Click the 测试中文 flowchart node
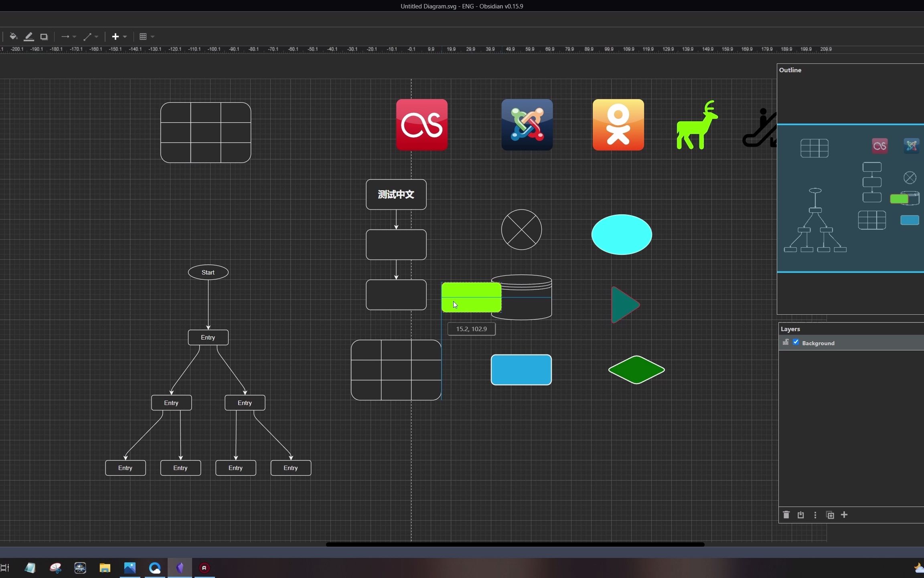This screenshot has width=924, height=578. pyautogui.click(x=395, y=194)
